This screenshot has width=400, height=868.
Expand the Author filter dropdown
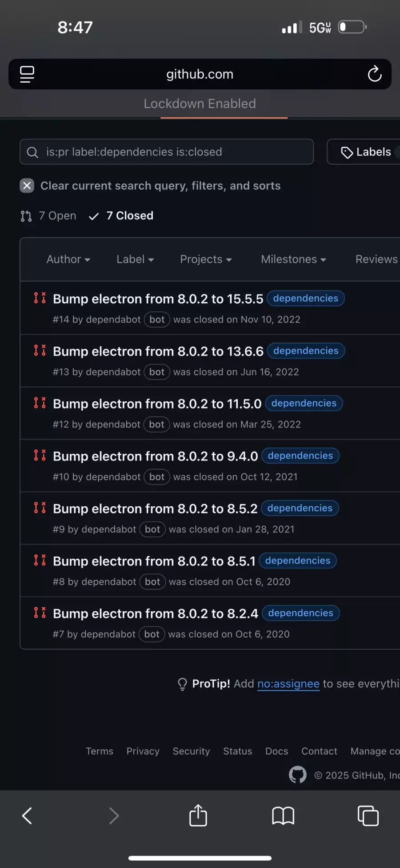(x=68, y=259)
